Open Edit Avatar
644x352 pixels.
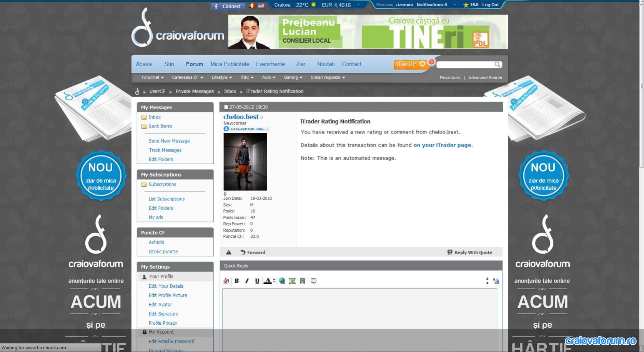click(x=160, y=305)
